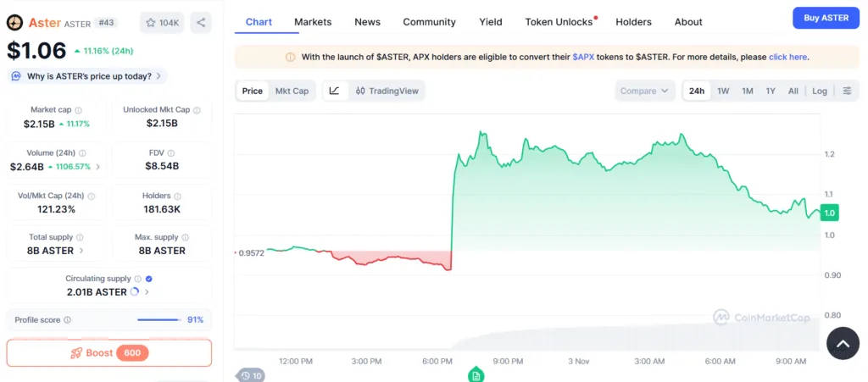Screen dimensions: 868x382
Task: Toggle chart to Mkt Cap view
Action: [x=292, y=91]
